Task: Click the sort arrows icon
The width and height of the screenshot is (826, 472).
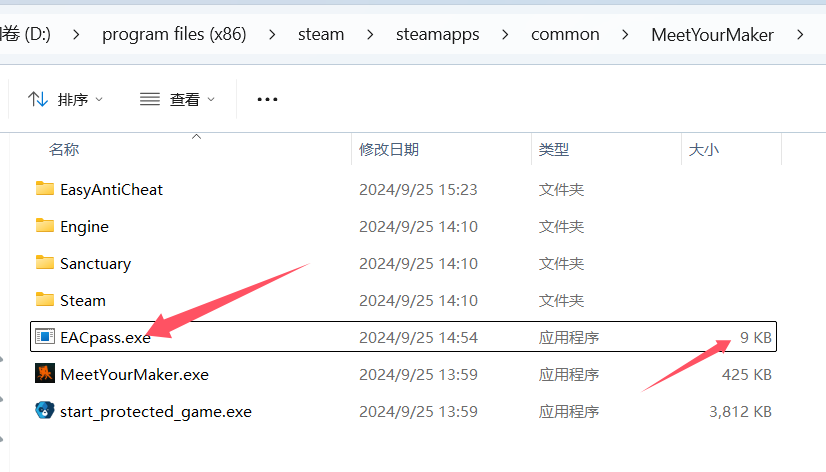Action: click(38, 99)
